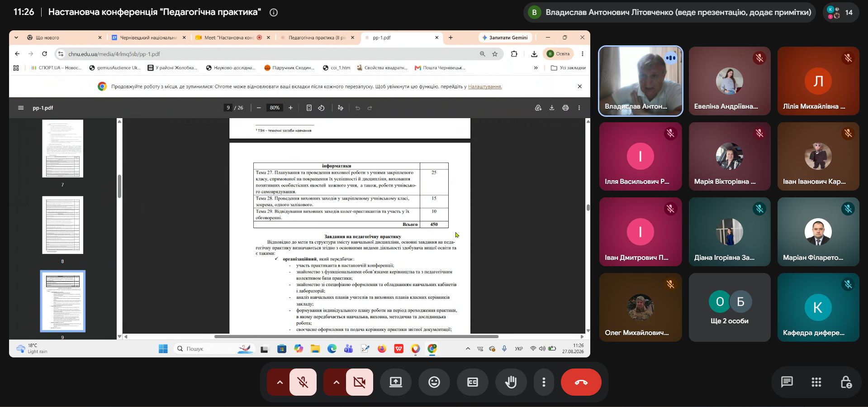This screenshot has height=407, width=868.
Task: Switch to the 'Що нового' tab
Action: [63, 38]
